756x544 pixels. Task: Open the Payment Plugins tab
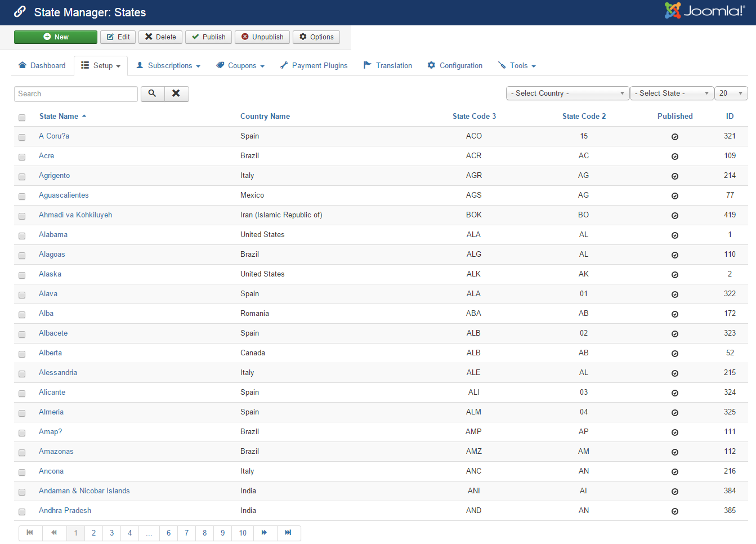pos(314,66)
